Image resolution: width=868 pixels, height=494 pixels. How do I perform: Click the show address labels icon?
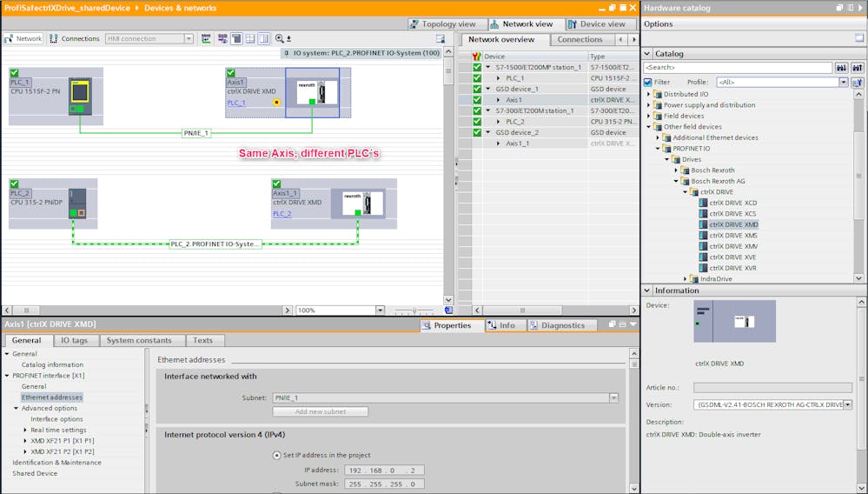pyautogui.click(x=222, y=39)
